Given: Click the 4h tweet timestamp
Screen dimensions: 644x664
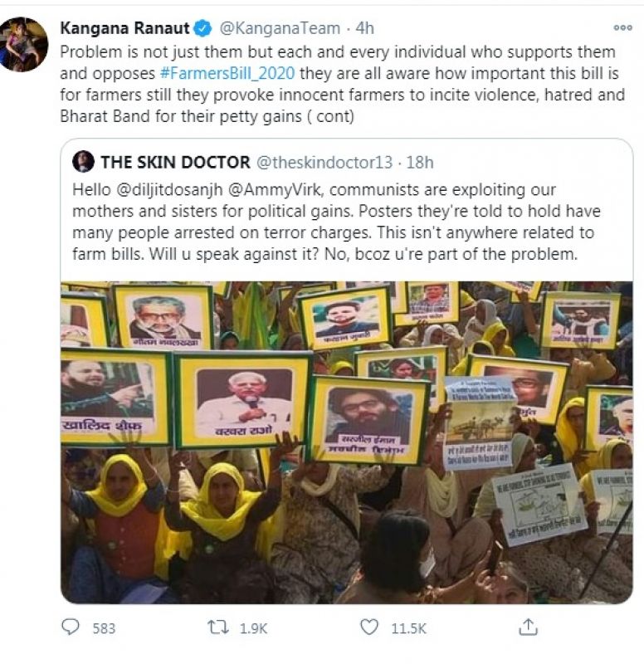Looking at the screenshot, I should click(x=365, y=29).
